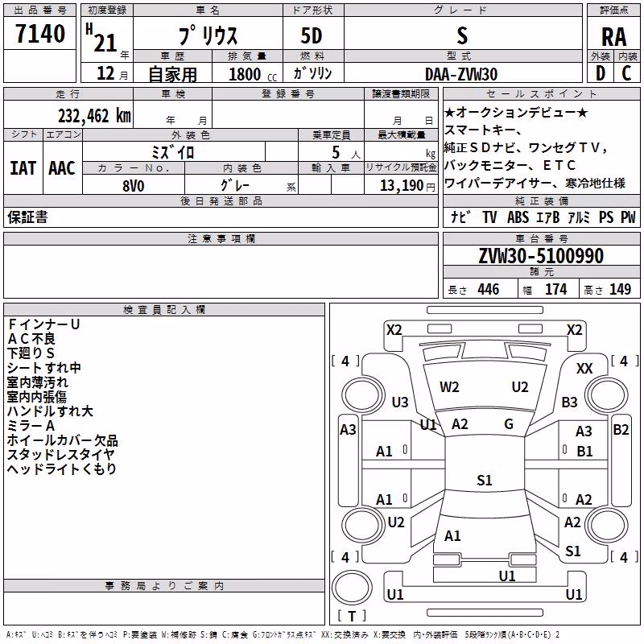The image size is (644, 644).
Task: Click the 検査員記入欄 header
Action: (164, 310)
